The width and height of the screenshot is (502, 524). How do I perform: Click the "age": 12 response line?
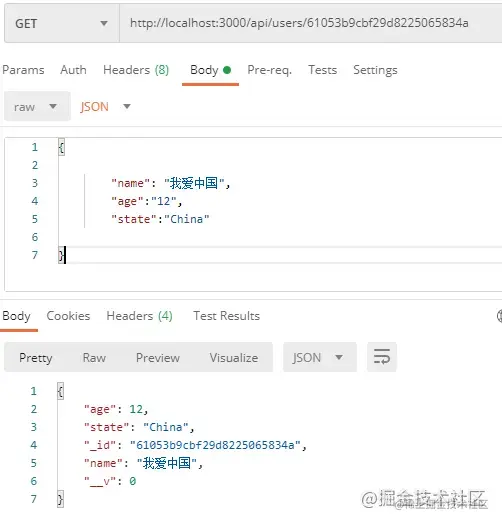coord(116,409)
